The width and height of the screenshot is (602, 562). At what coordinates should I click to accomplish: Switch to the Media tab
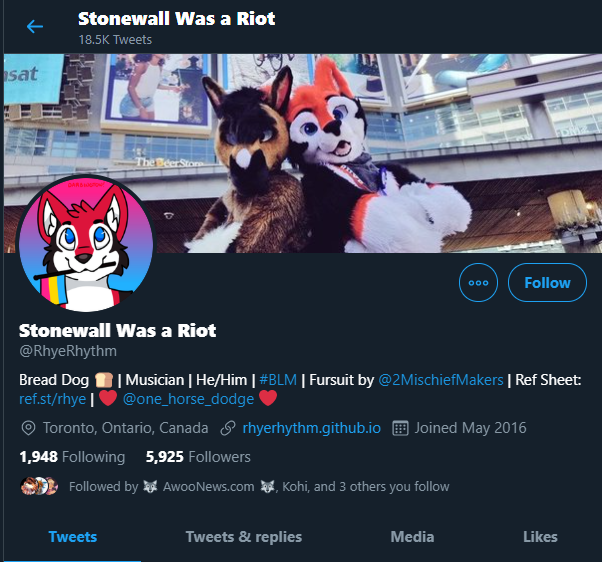click(x=412, y=537)
